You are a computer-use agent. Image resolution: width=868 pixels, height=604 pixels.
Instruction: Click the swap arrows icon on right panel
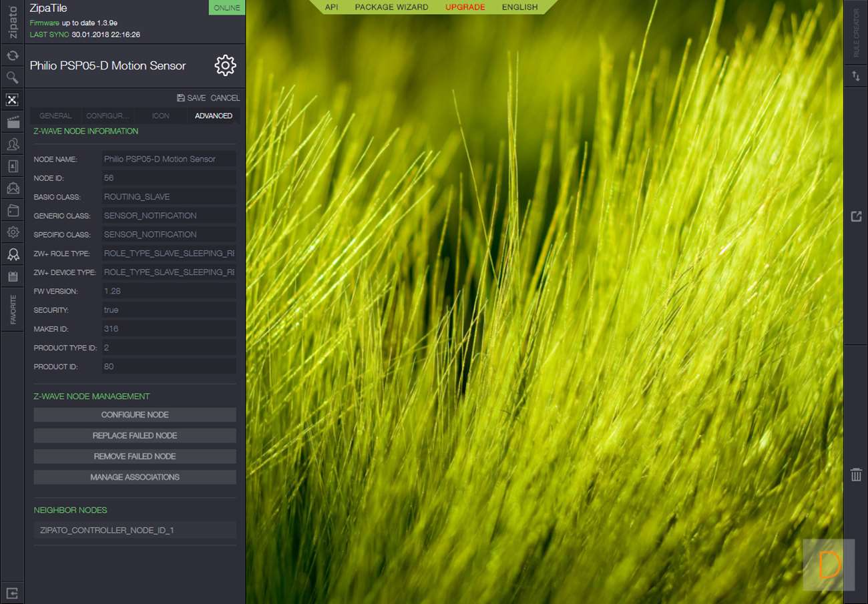click(x=856, y=77)
